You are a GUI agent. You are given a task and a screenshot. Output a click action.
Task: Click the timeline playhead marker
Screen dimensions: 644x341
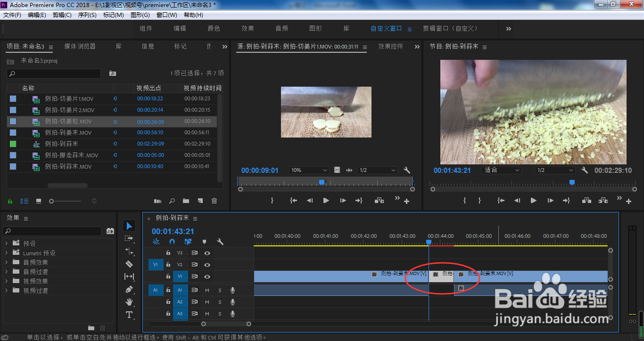(x=429, y=242)
